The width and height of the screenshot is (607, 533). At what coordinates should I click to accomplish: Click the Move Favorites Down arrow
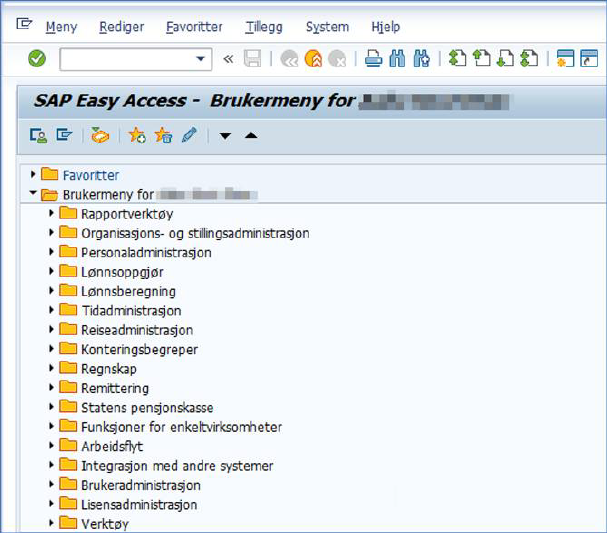tap(225, 136)
